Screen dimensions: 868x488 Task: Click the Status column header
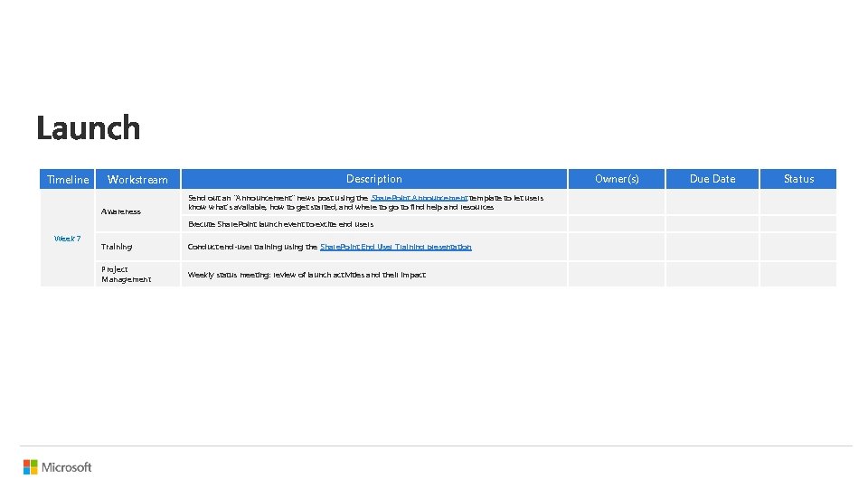click(798, 179)
